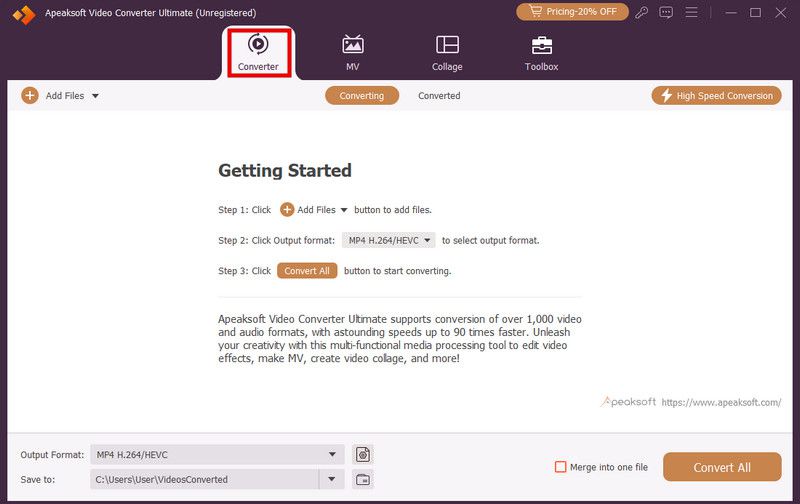
Task: Open output folder icon beside Save to
Action: (363, 479)
